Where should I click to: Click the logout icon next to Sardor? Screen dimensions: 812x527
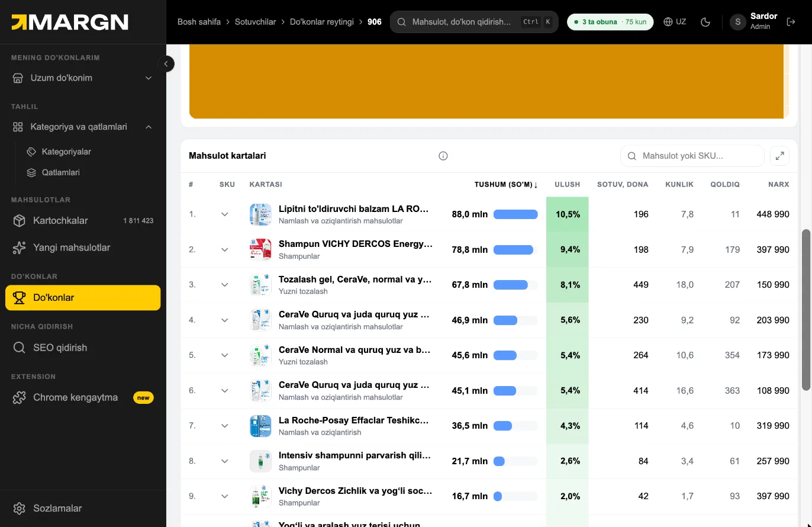[x=791, y=22]
